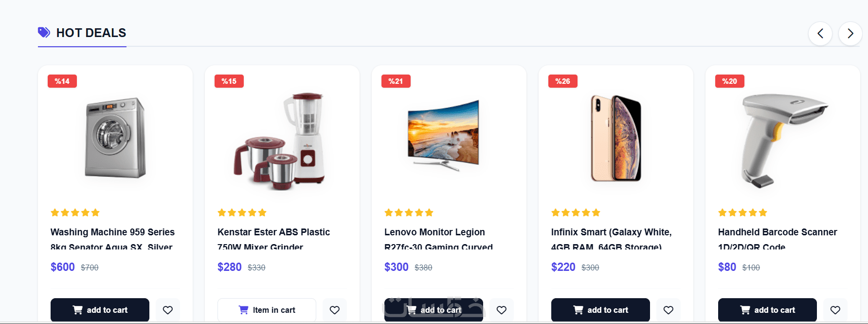Advance to next hot deals slide

tap(850, 34)
